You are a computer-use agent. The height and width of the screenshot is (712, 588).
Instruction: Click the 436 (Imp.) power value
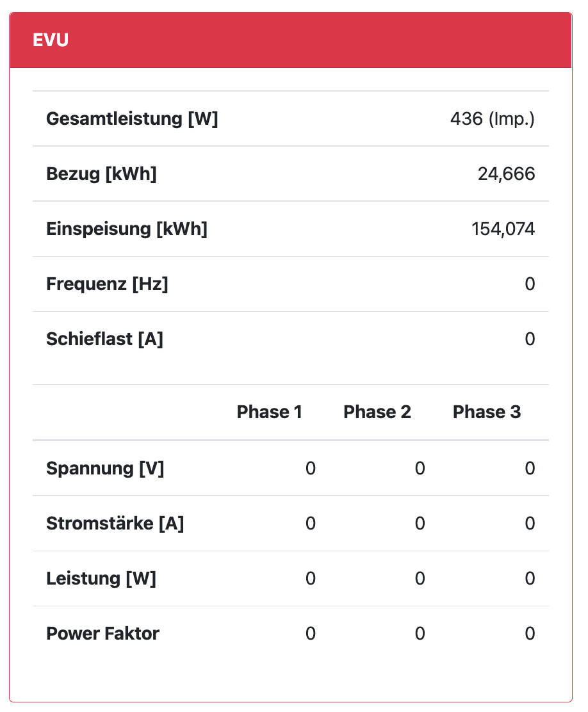(492, 119)
